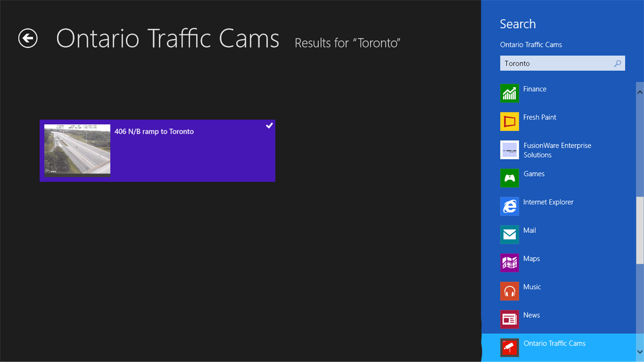This screenshot has height=362, width=644.
Task: Select the Internet Explorer icon
Action: pos(509,206)
